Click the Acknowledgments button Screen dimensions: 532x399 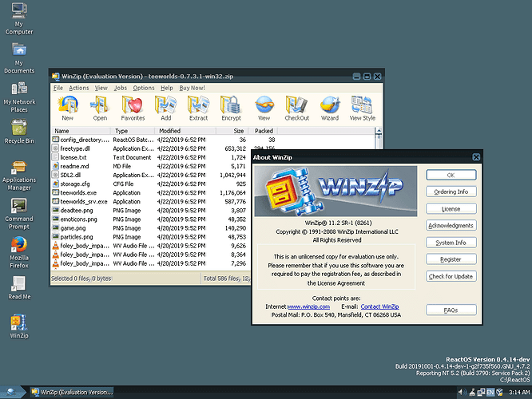(451, 225)
